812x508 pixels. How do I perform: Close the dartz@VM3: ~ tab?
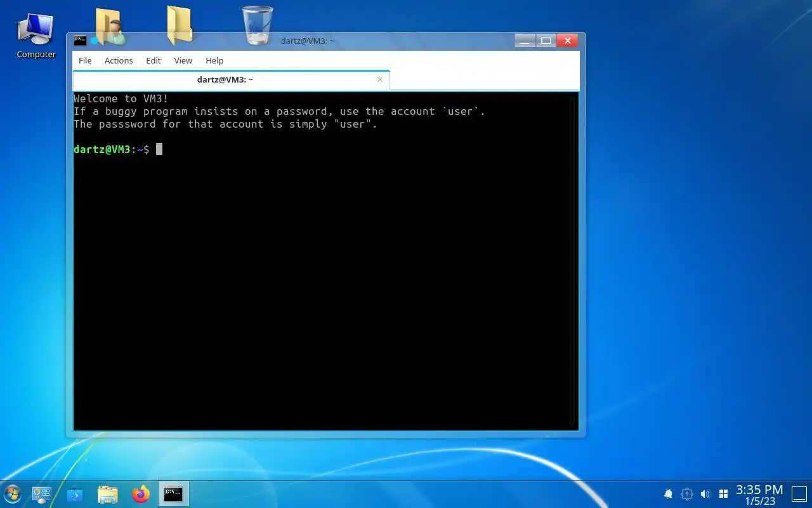(380, 79)
